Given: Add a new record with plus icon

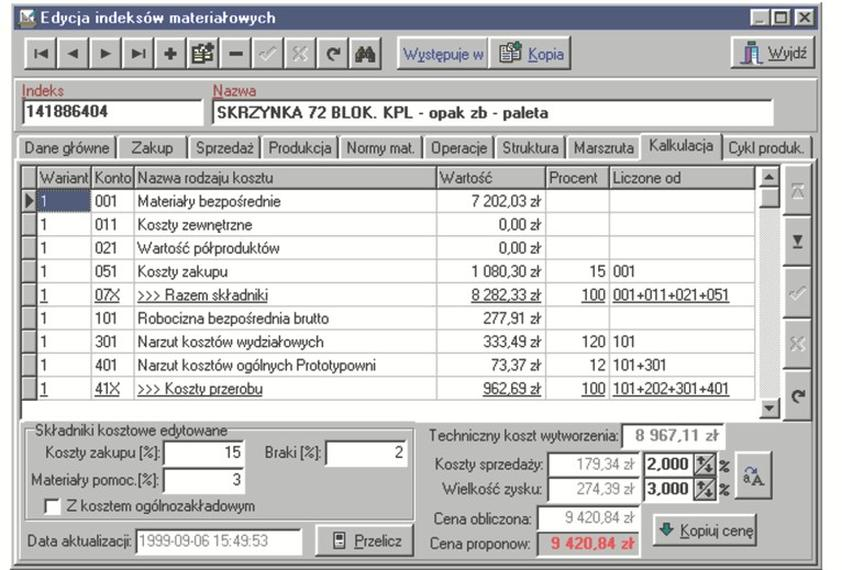Looking at the screenshot, I should pyautogui.click(x=170, y=54).
